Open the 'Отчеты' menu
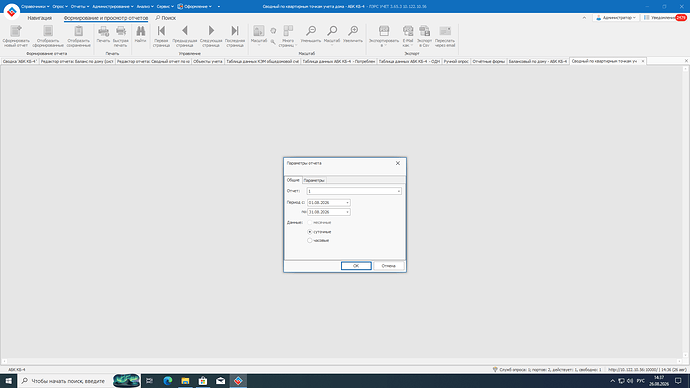The width and height of the screenshot is (690, 388). click(x=80, y=6)
